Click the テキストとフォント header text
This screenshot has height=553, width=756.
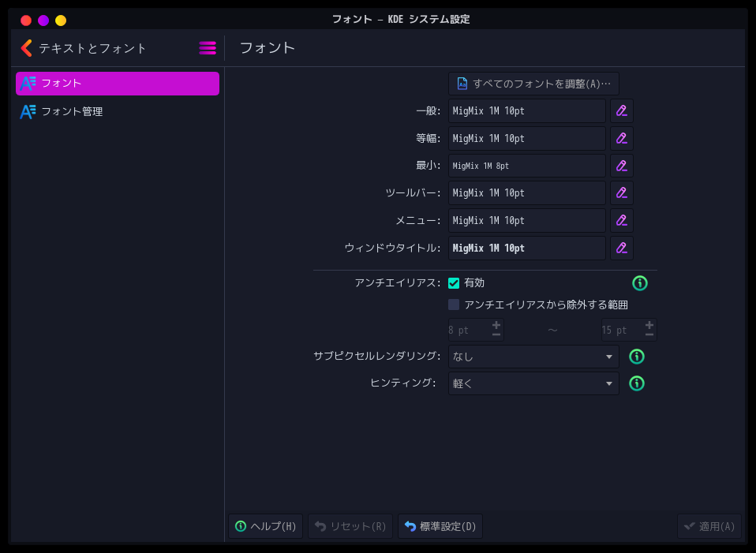point(92,48)
